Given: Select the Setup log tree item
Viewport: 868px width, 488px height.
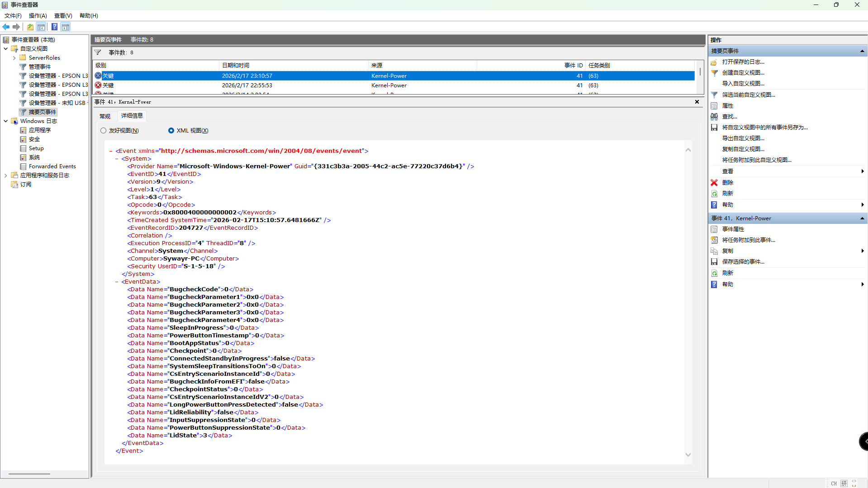Looking at the screenshot, I should coord(36,148).
